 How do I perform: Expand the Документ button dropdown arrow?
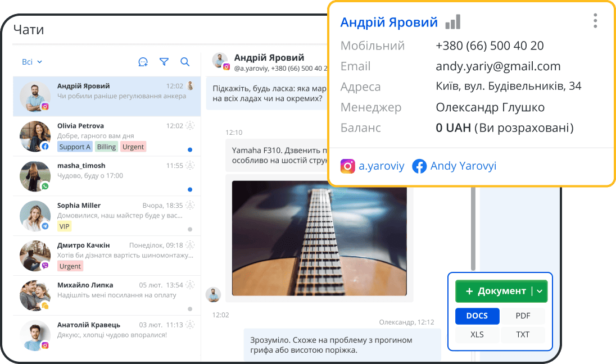click(540, 291)
